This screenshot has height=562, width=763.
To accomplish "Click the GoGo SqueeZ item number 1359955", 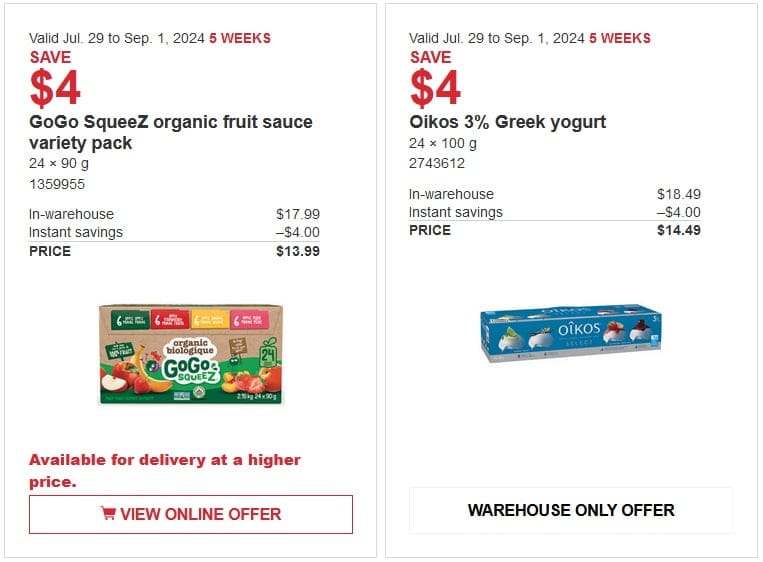I will pos(57,184).
